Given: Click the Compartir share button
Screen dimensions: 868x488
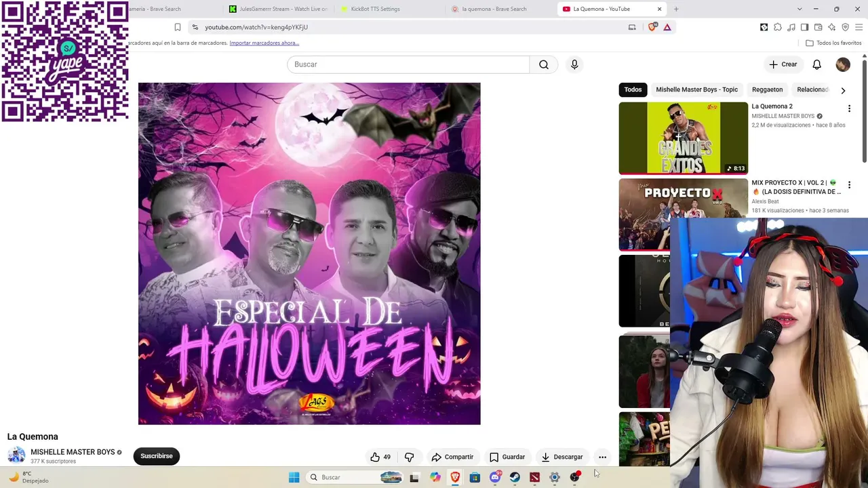Looking at the screenshot, I should (452, 457).
